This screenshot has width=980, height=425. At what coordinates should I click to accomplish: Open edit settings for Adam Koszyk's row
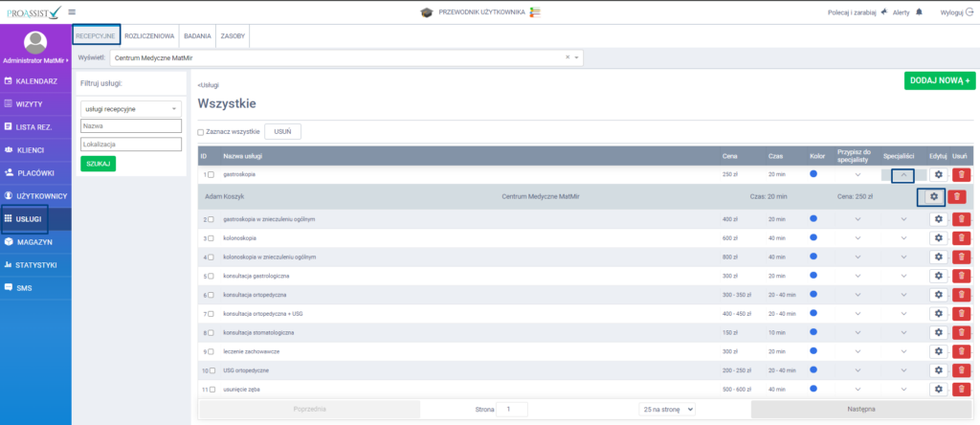click(932, 196)
